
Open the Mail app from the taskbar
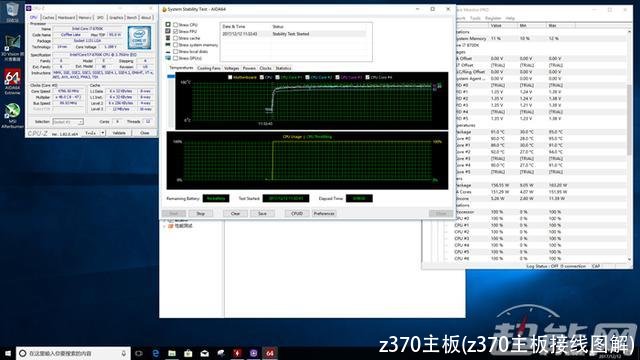click(204, 353)
